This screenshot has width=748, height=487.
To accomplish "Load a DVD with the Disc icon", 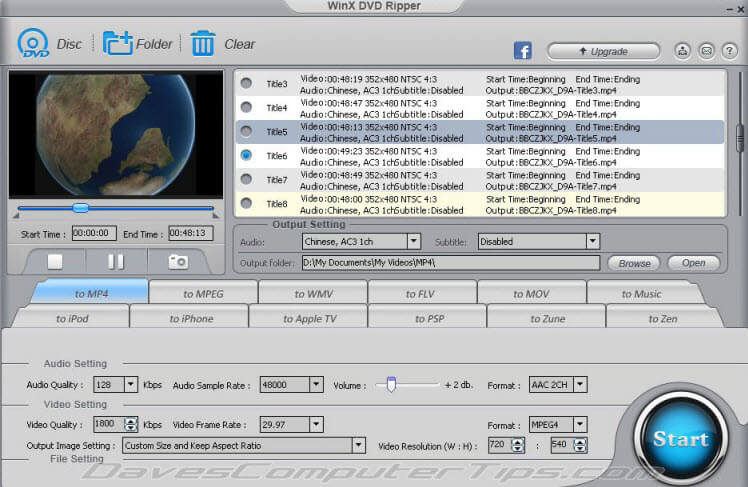I will [33, 43].
